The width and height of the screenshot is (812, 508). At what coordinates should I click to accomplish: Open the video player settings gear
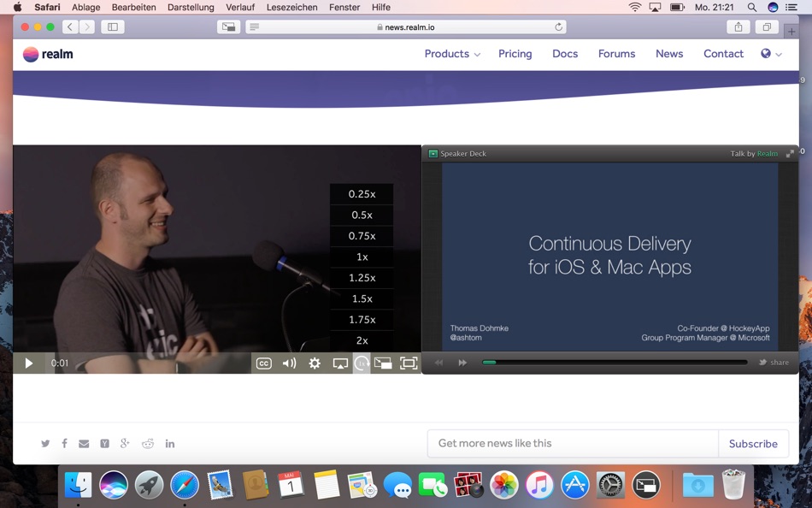coord(315,363)
